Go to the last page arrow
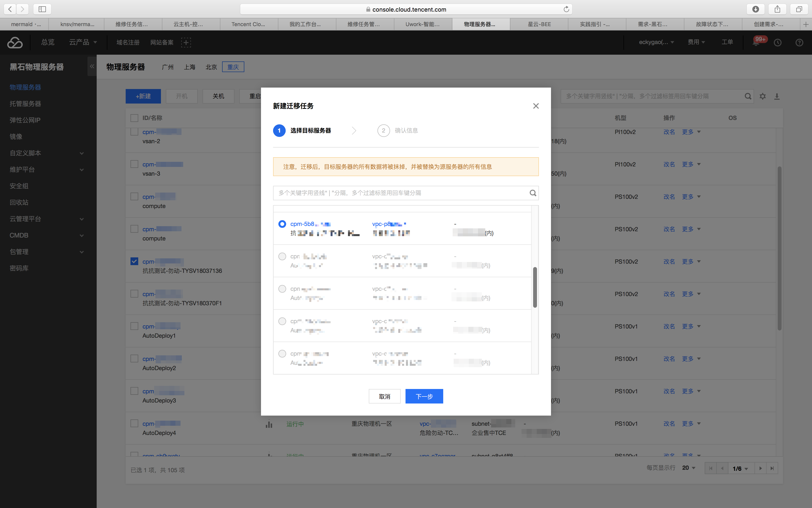Image resolution: width=812 pixels, height=508 pixels. [772, 468]
